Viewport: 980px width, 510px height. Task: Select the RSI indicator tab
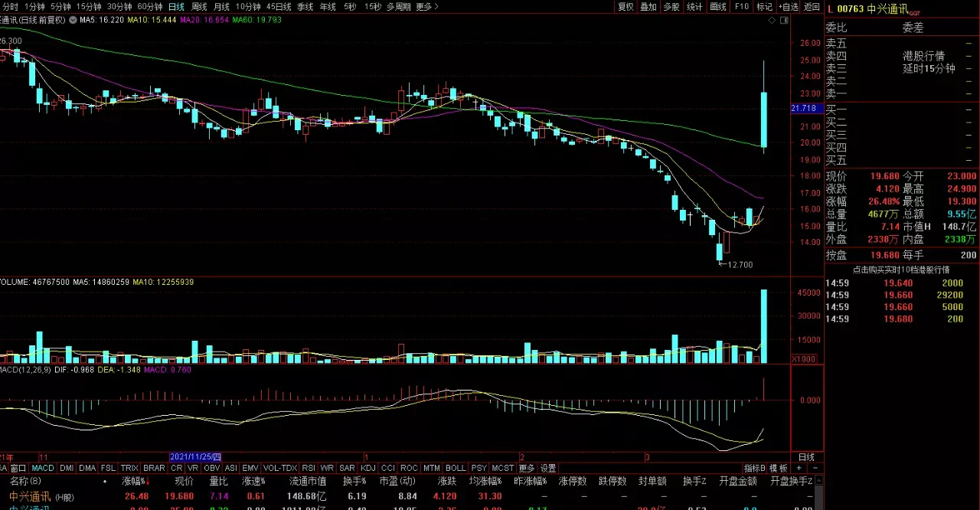pyautogui.click(x=309, y=468)
